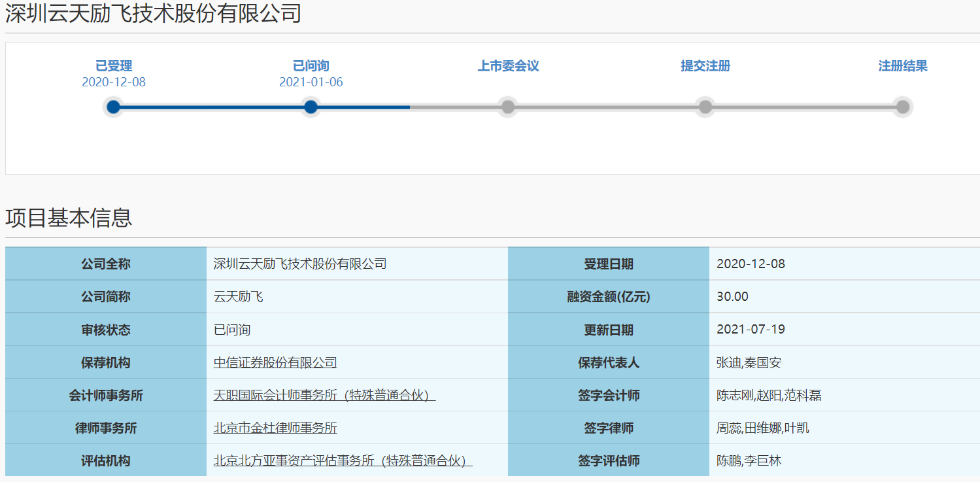The image size is (980, 482).
Task: Click the page title 深圳云天励飞技术股份有限公司
Action: click(153, 13)
